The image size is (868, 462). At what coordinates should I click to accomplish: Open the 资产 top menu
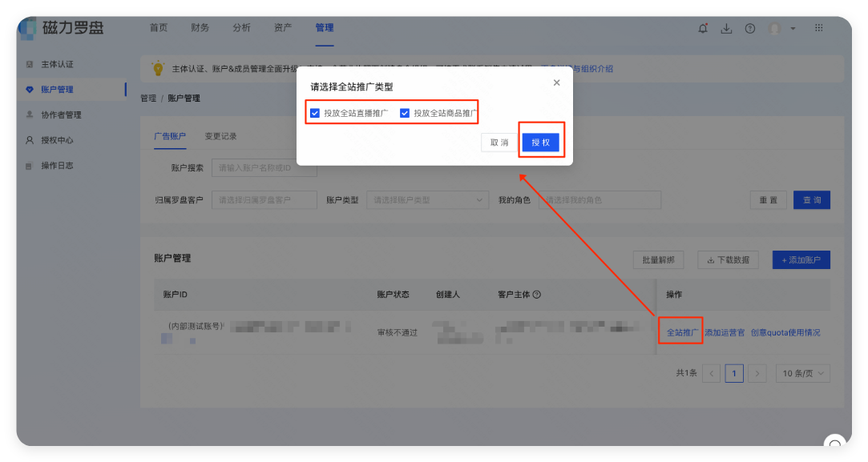point(283,28)
